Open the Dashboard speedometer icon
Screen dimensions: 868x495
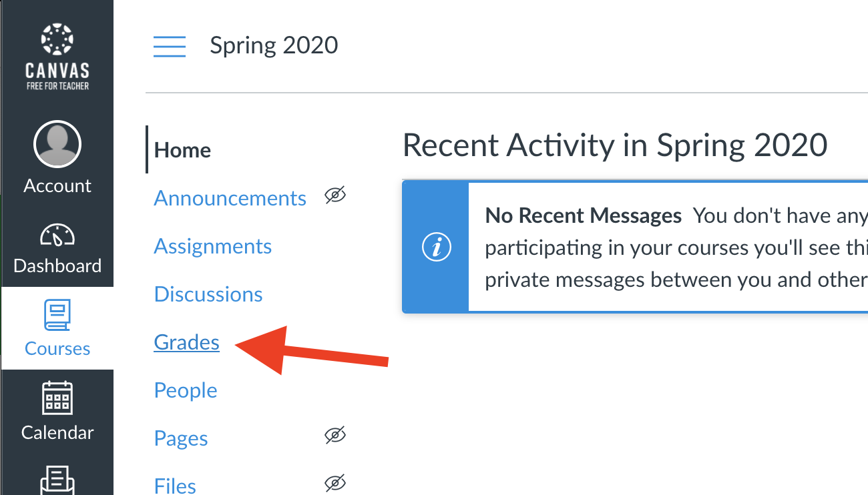click(57, 235)
